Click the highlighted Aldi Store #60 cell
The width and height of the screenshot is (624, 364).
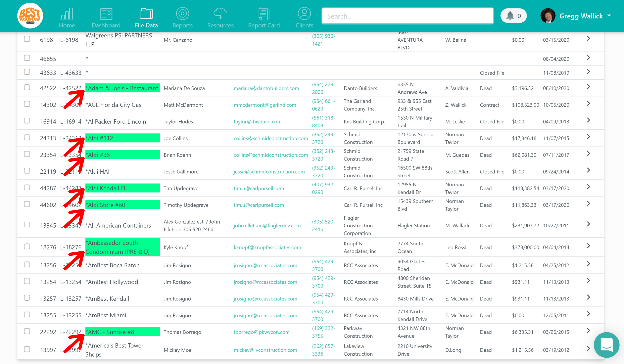coord(122,205)
